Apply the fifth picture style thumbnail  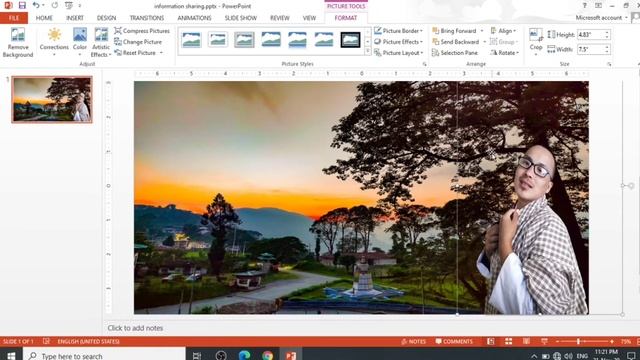(297, 40)
